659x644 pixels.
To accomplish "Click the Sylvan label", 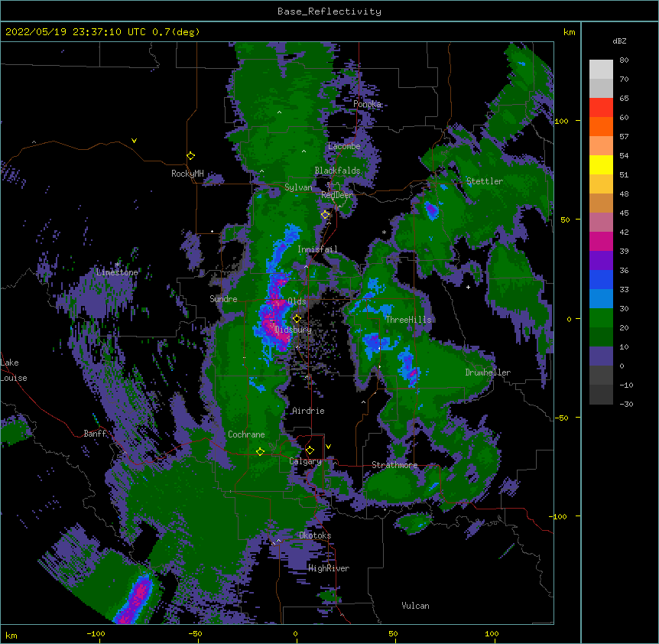I will tap(298, 187).
